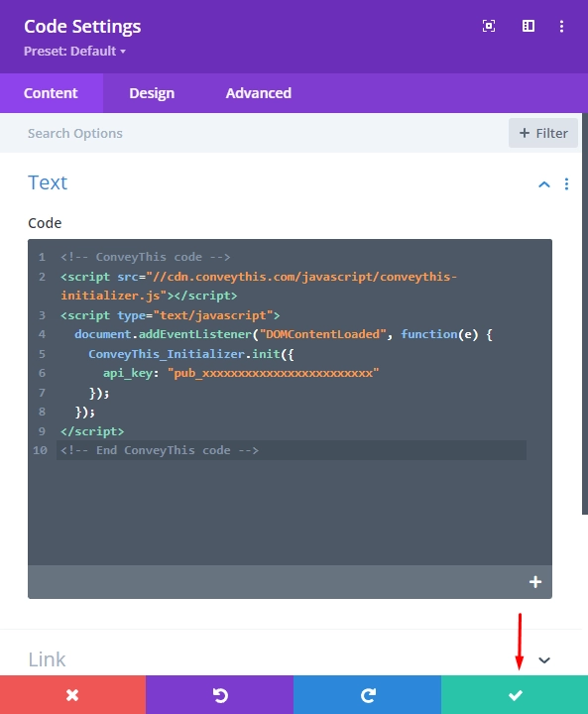Click the Filter button
This screenshot has width=588, height=714.
pyautogui.click(x=543, y=133)
